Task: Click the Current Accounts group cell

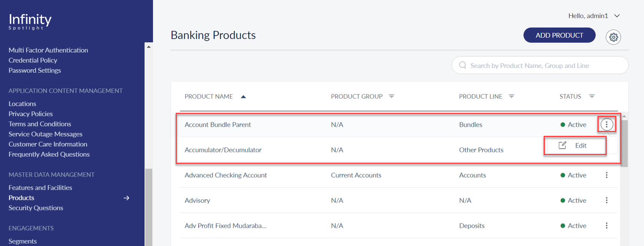Action: (356, 175)
